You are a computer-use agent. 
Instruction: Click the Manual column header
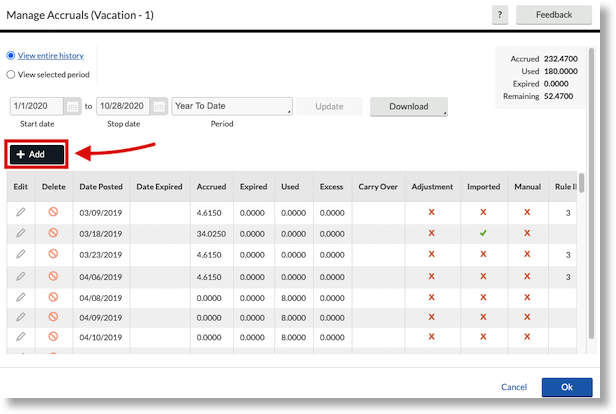click(528, 187)
